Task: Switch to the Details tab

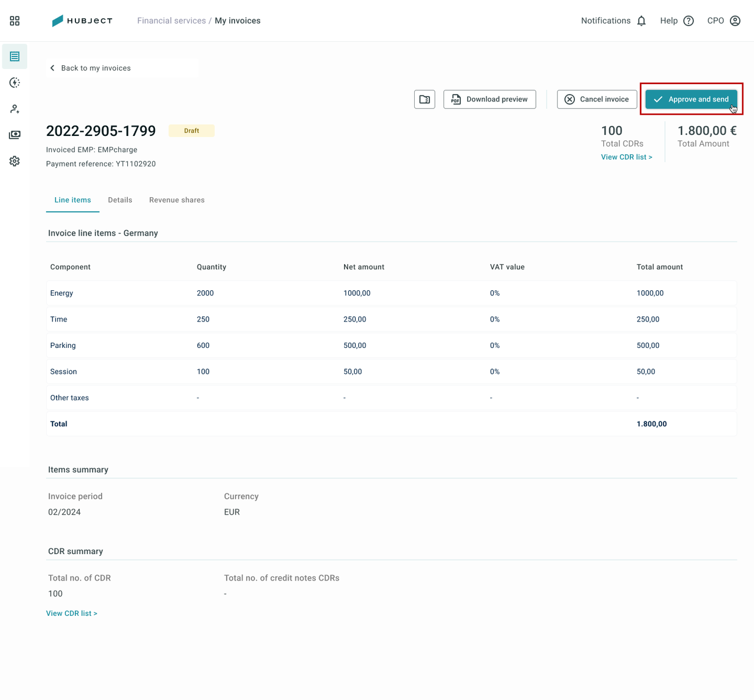Action: [x=120, y=200]
